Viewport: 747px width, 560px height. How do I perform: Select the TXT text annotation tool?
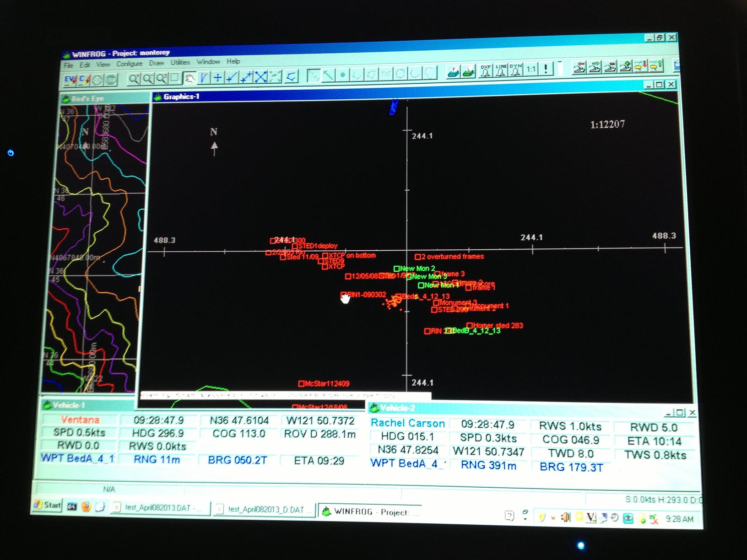386,73
